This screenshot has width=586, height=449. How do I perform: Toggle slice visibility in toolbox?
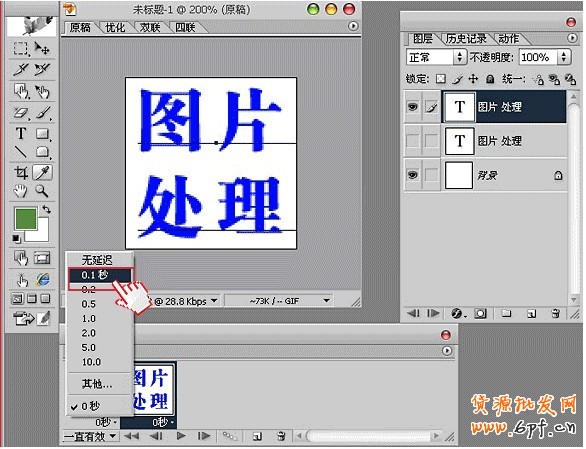click(x=42, y=258)
